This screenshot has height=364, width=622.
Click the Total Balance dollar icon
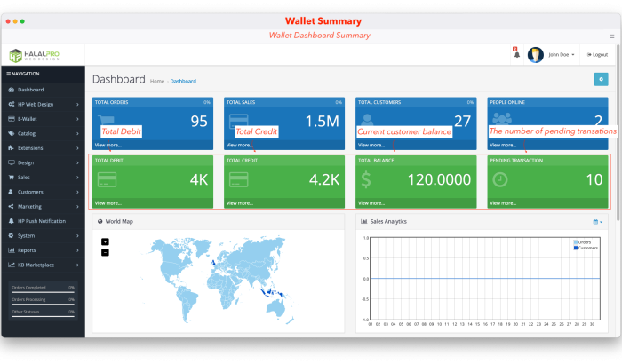click(x=366, y=179)
